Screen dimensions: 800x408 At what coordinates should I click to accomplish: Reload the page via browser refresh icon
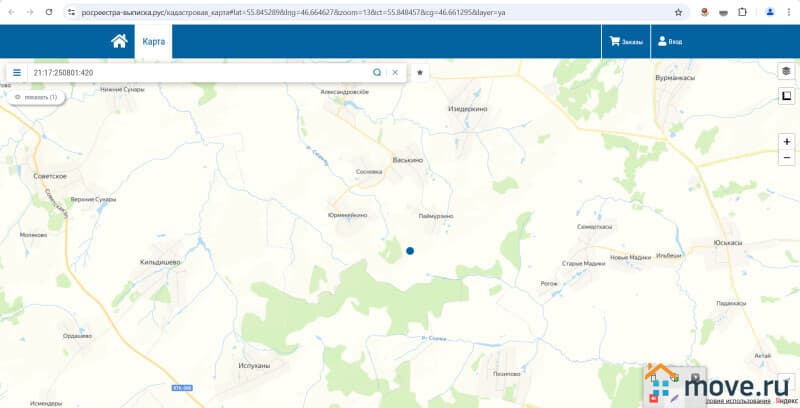47,12
